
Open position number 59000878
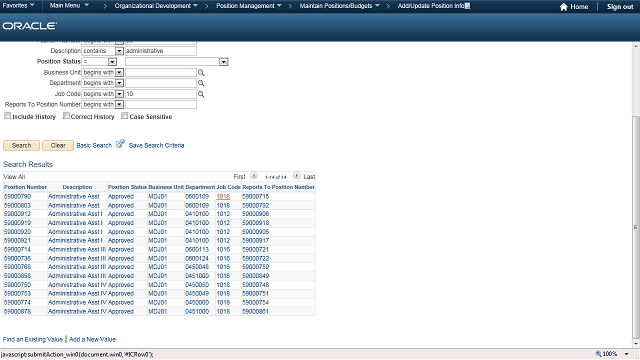18,311
